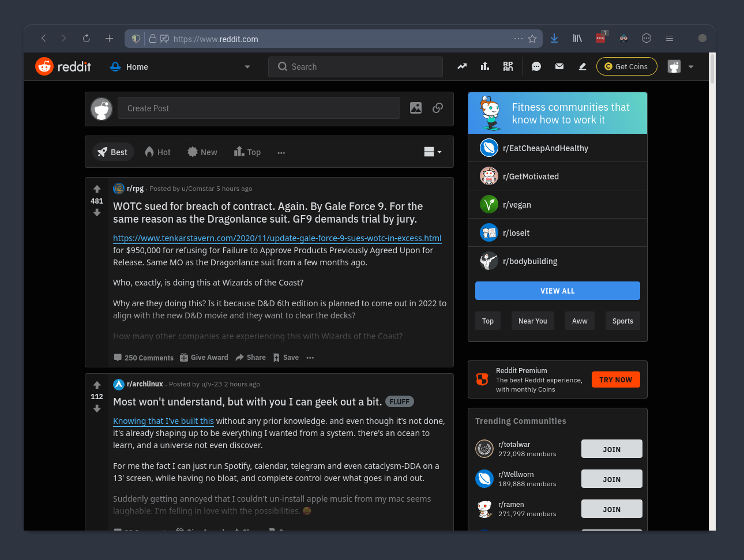The width and height of the screenshot is (744, 560).
Task: Sort feed by Hot
Action: [158, 152]
